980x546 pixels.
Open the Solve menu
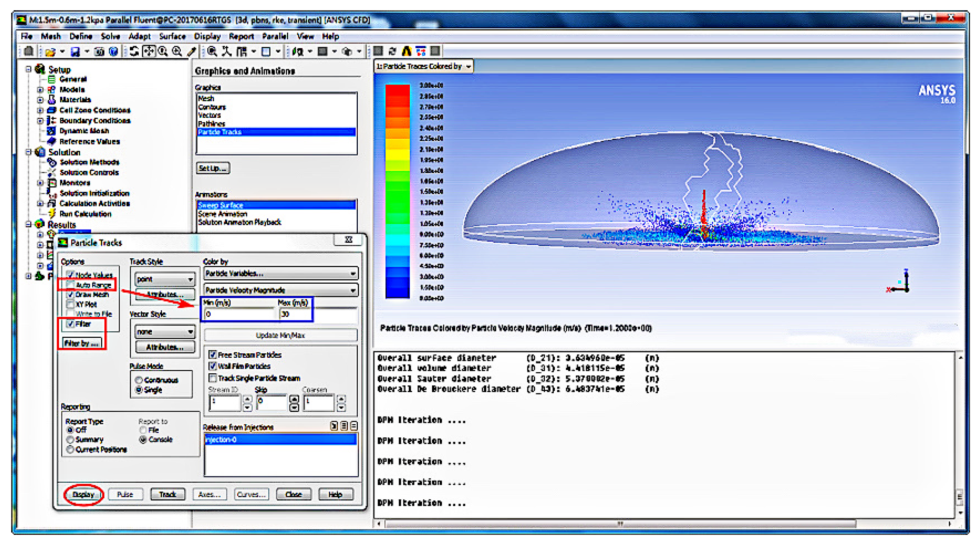(110, 37)
